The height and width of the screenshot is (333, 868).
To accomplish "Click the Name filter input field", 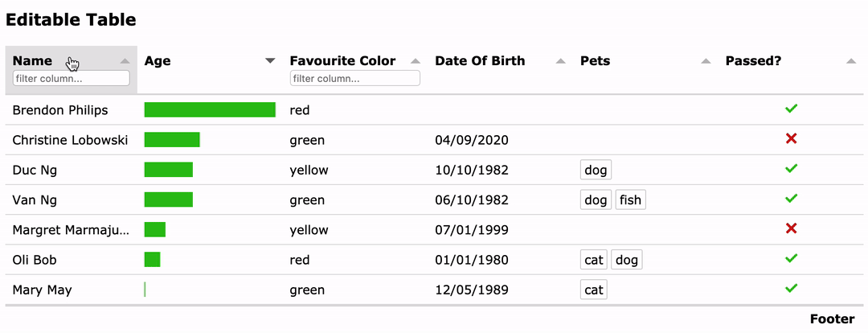I will 72,79.
